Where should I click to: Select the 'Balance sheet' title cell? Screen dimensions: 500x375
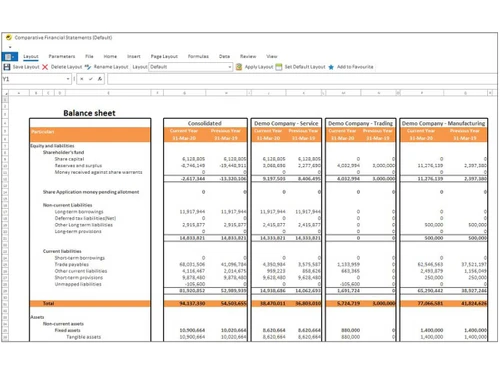click(x=89, y=113)
